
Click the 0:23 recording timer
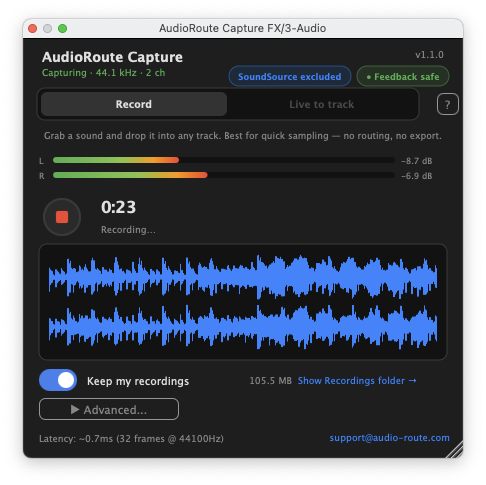coord(119,207)
